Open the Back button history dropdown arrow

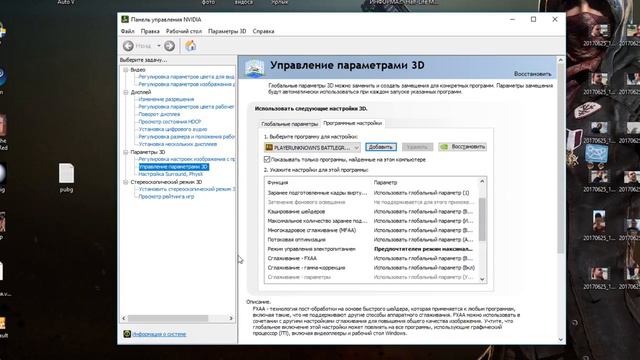pos(159,46)
